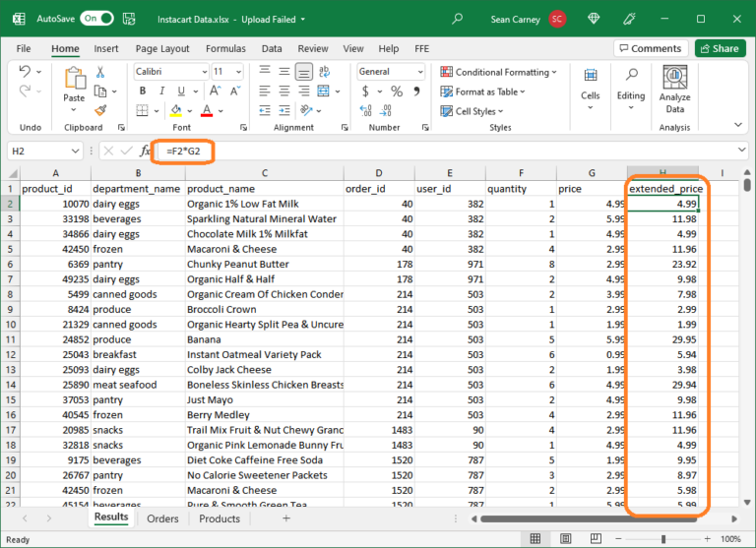
Task: Open the Conditional Formatting dropdown
Action: 499,72
